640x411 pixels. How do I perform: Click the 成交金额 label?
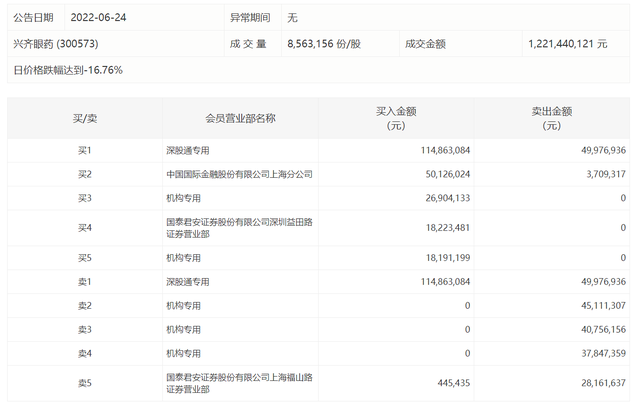click(425, 44)
